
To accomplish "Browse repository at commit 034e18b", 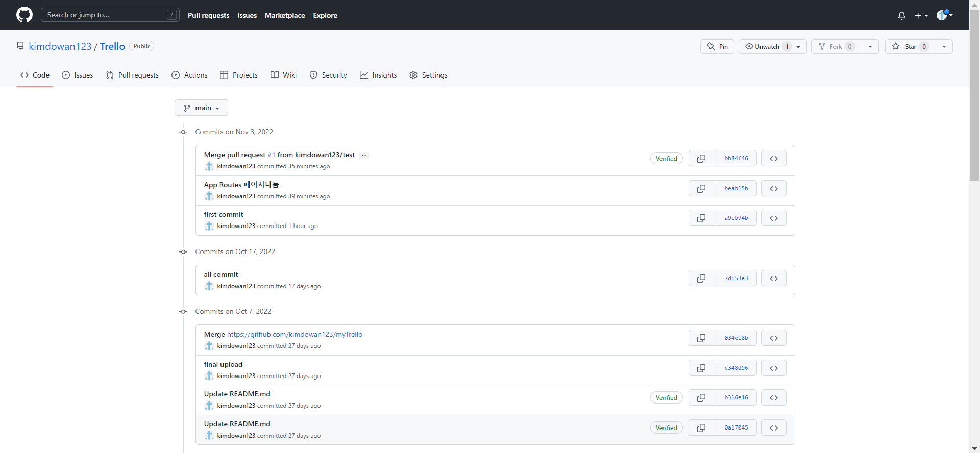I will tap(774, 338).
